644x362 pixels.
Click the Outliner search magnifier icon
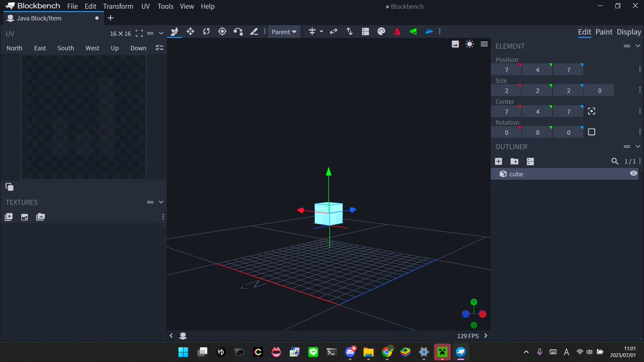(x=615, y=161)
